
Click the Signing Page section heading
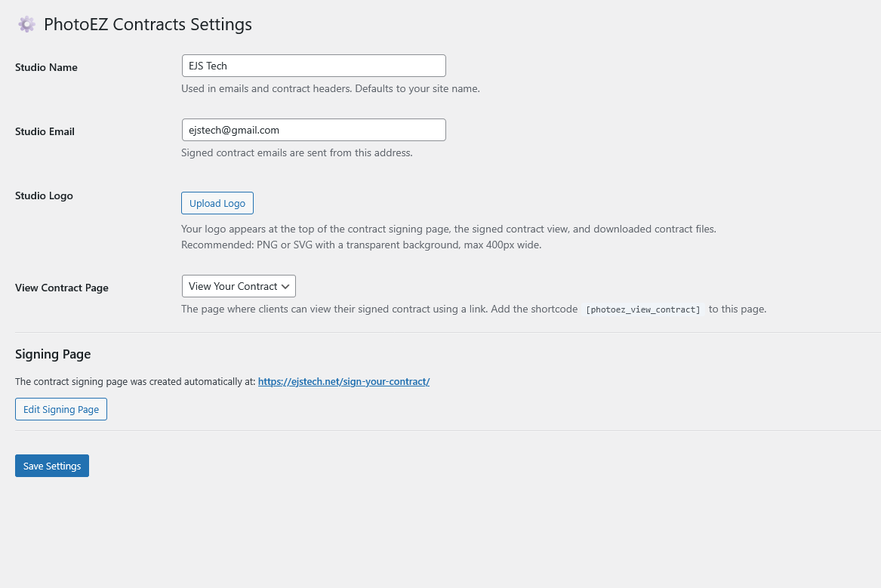point(53,354)
